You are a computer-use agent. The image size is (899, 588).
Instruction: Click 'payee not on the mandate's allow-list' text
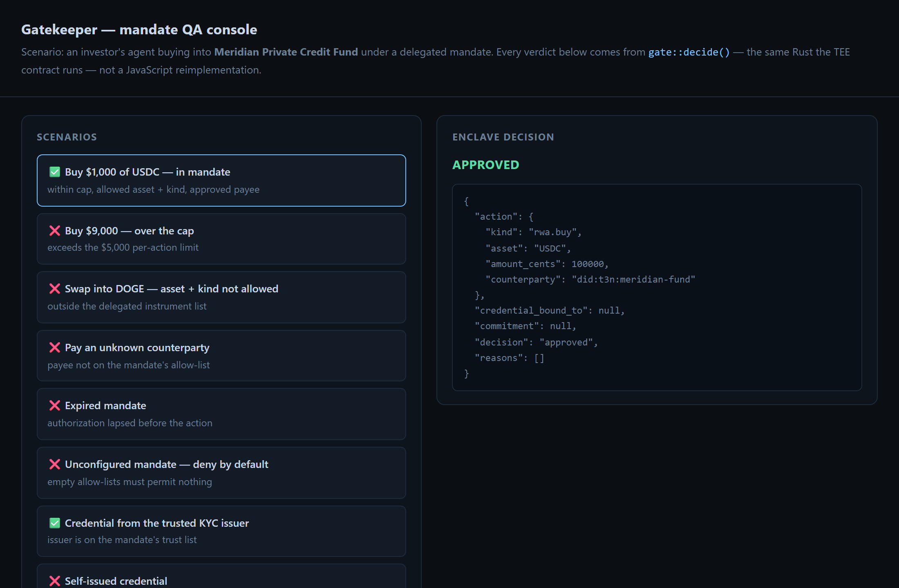(x=129, y=365)
